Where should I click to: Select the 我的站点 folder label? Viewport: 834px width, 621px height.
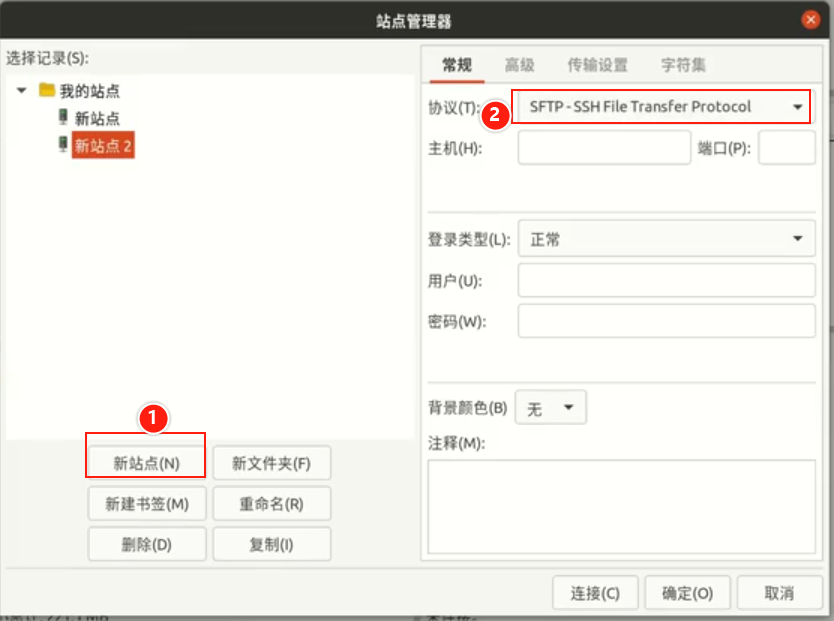(89, 90)
